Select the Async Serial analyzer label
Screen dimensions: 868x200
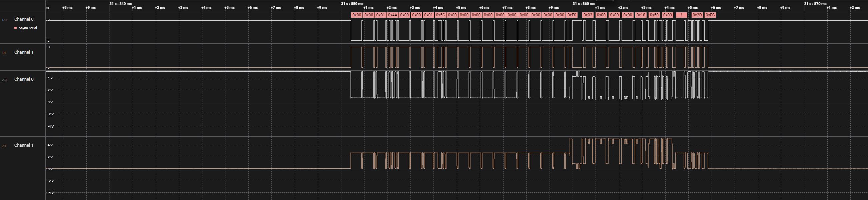pos(28,28)
